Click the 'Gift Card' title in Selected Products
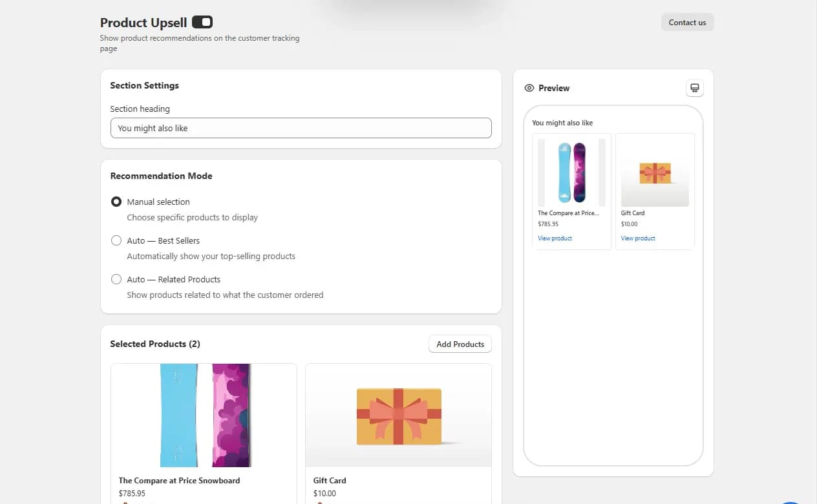This screenshot has height=504, width=817. [x=330, y=481]
